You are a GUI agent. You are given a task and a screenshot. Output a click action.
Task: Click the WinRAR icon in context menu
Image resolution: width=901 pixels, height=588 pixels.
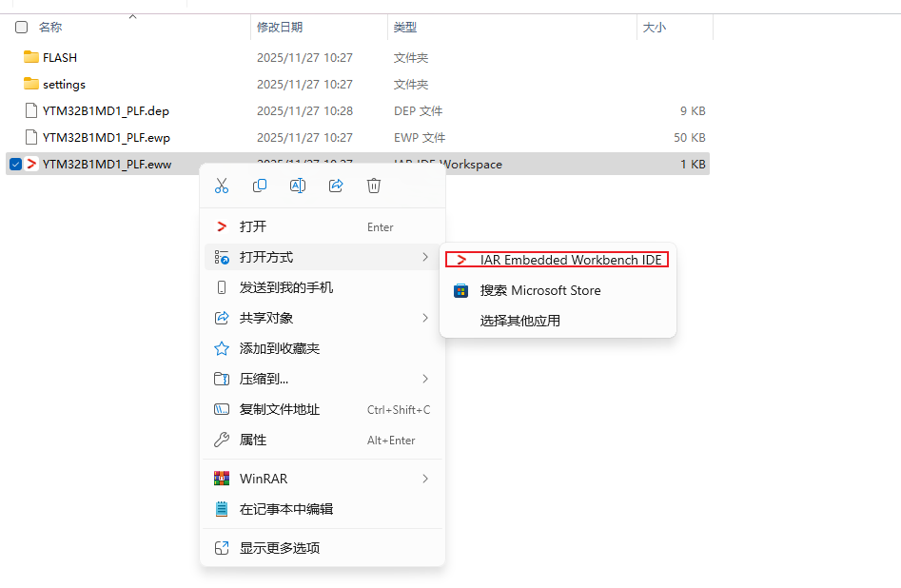click(x=222, y=479)
